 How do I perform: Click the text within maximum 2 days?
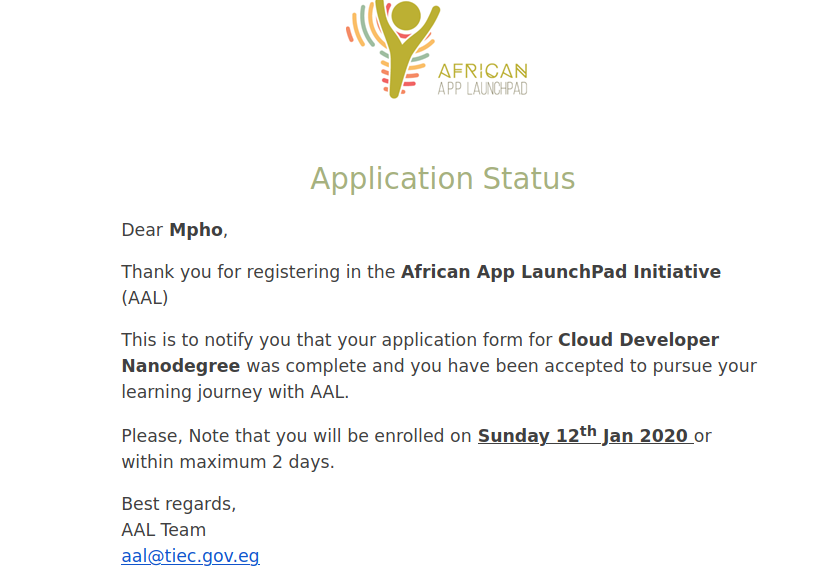point(228,462)
